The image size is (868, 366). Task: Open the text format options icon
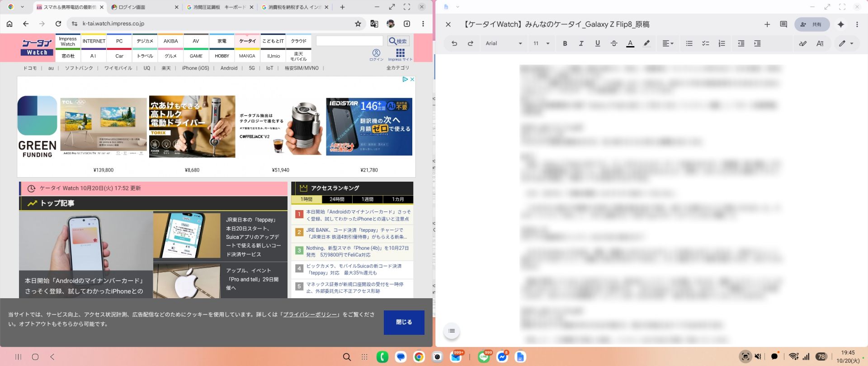820,43
